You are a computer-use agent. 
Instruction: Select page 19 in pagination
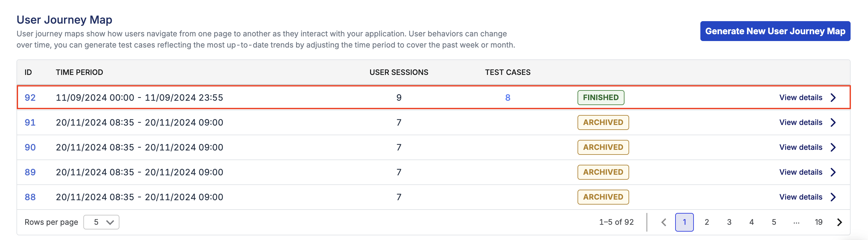pyautogui.click(x=819, y=222)
